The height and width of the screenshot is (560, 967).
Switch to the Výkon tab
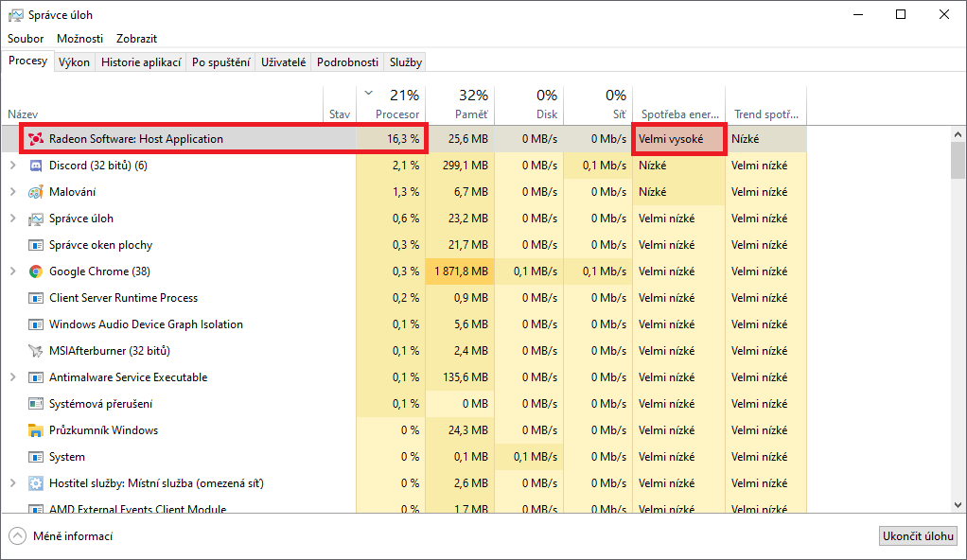[74, 62]
